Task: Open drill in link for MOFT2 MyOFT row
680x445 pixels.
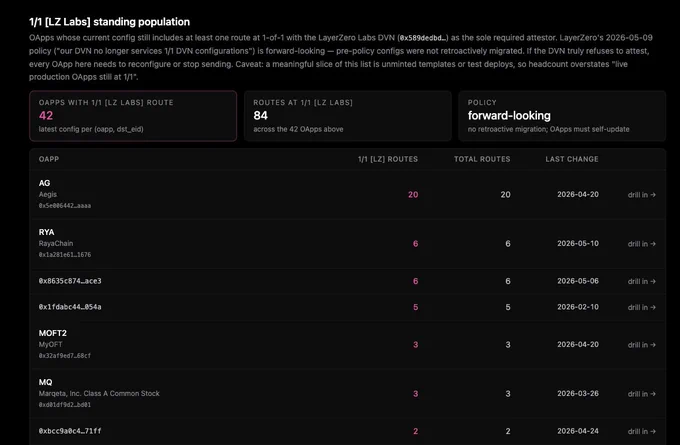Action: [641, 345]
